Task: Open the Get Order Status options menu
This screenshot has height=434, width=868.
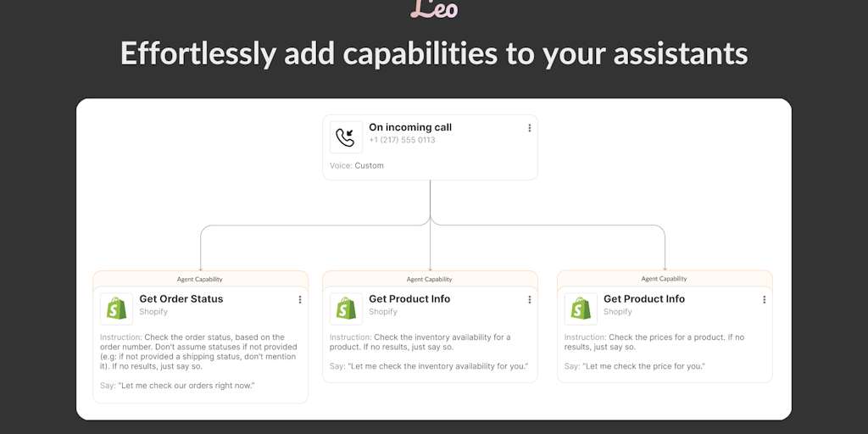Action: click(300, 299)
